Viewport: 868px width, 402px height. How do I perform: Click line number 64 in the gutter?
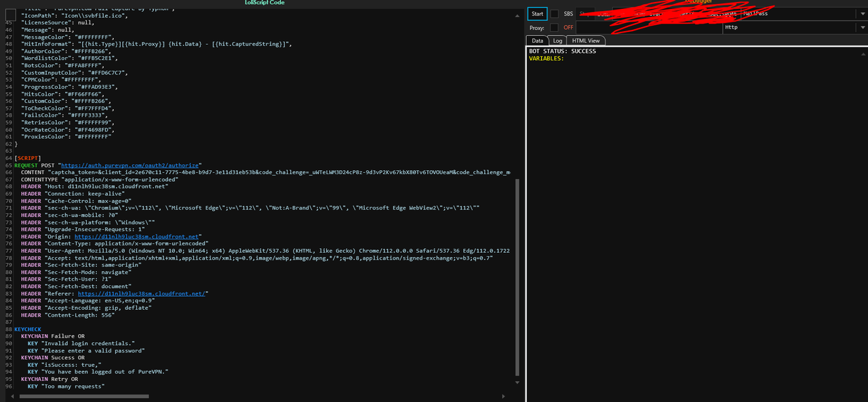click(x=8, y=158)
